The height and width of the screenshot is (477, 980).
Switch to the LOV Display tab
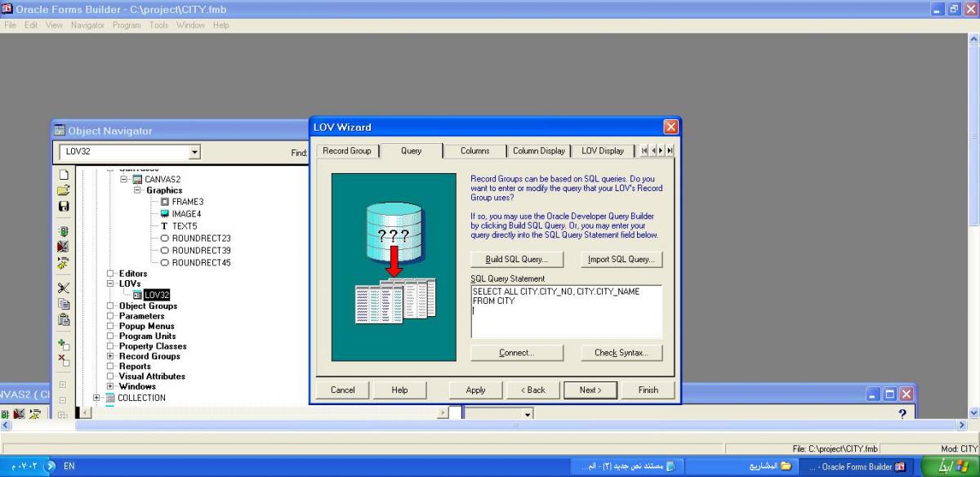pos(602,151)
